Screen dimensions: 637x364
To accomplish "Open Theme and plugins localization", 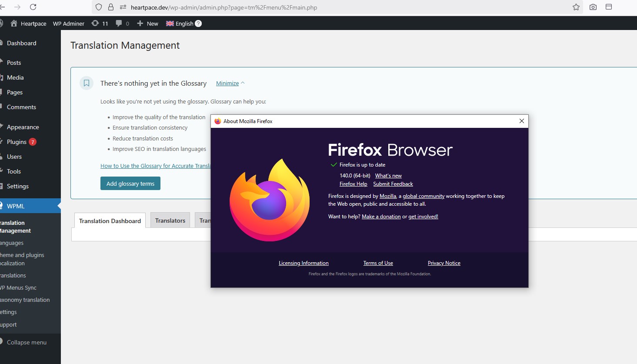I will point(22,259).
